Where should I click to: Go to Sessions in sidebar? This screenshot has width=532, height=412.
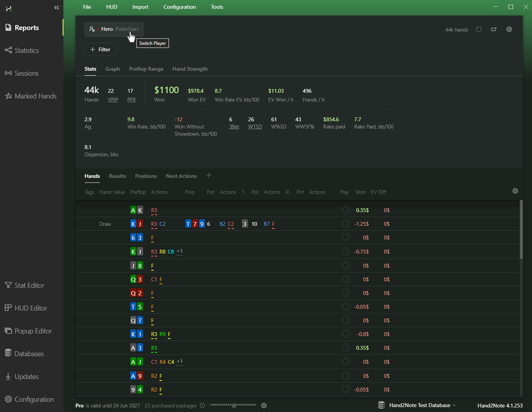click(x=22, y=73)
